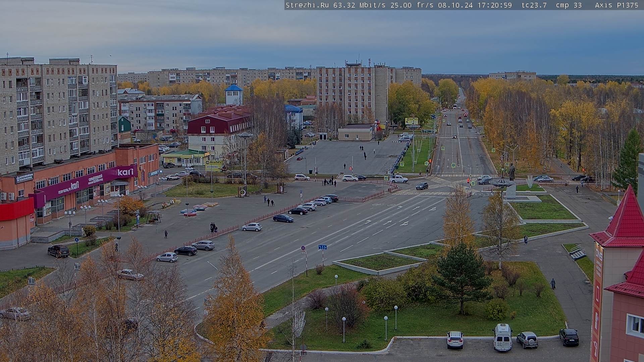Screen dimensions: 644x362
Task: Click the 25.00 fr/s frame rate value
Action: [x=412, y=5]
